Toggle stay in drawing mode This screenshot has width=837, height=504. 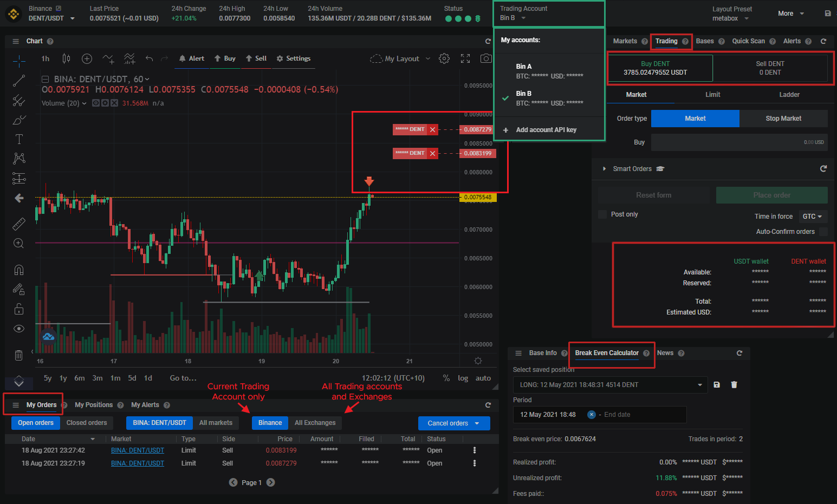(19, 289)
